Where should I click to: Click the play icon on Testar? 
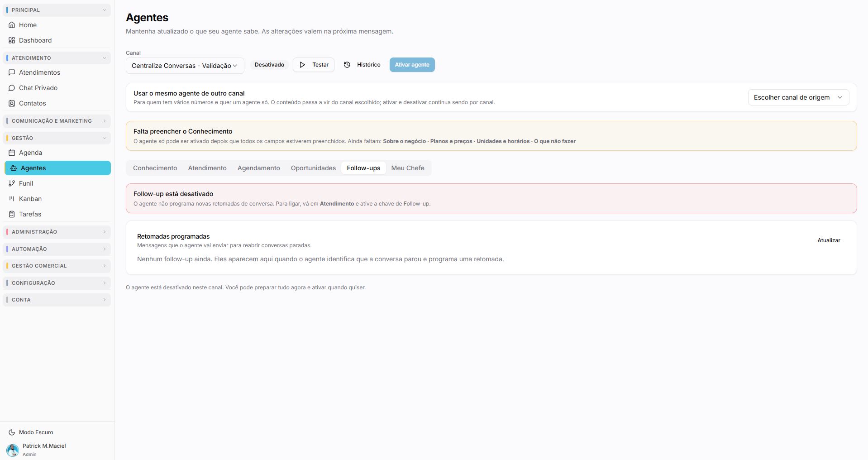coord(302,65)
